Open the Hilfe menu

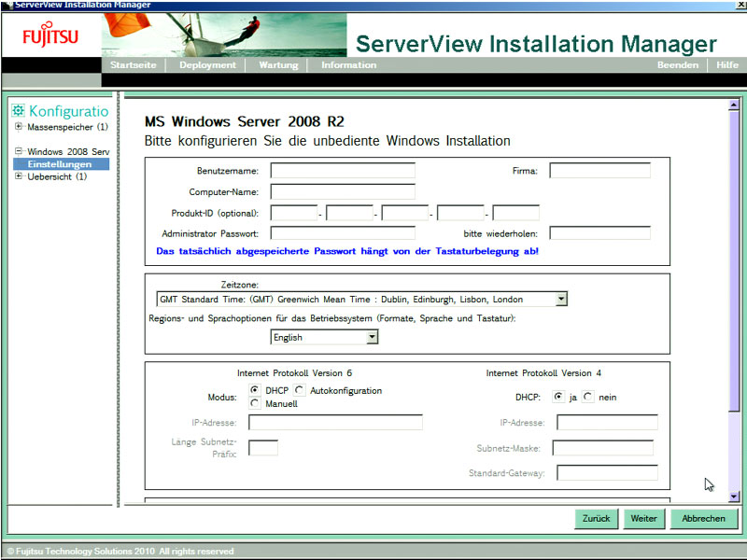point(727,65)
